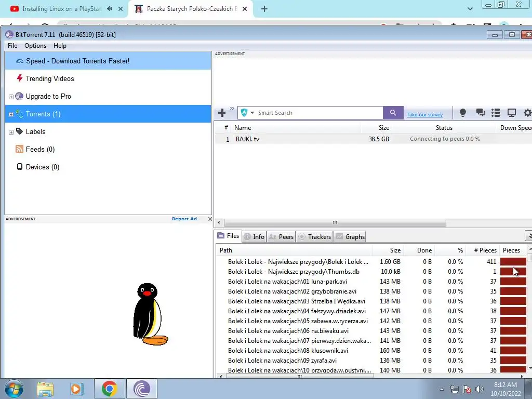Switch to the Info tab
Screen dimensions: 532x399
(x=255, y=237)
